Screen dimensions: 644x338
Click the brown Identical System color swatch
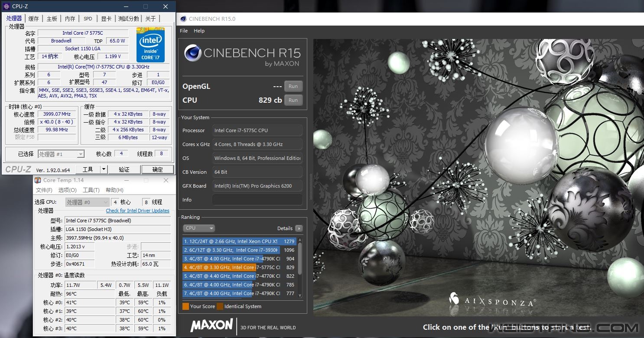coord(220,306)
